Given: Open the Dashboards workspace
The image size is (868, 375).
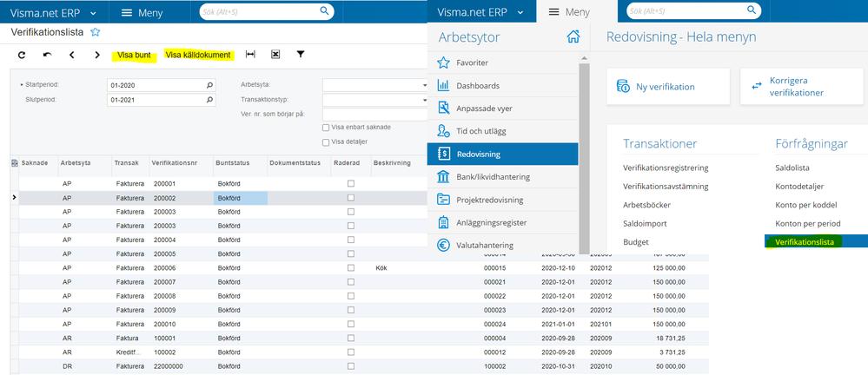Looking at the screenshot, I should click(x=503, y=86).
